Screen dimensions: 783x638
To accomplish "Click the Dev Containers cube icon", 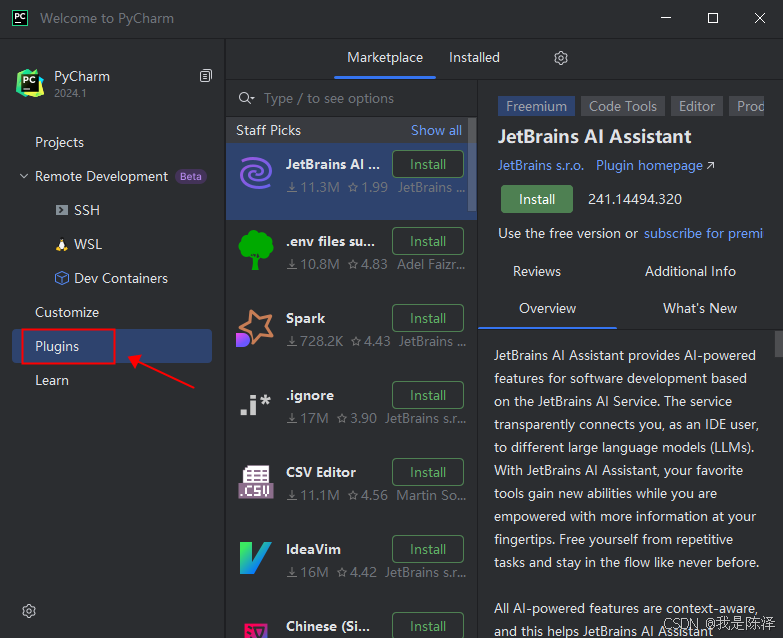I will point(61,278).
